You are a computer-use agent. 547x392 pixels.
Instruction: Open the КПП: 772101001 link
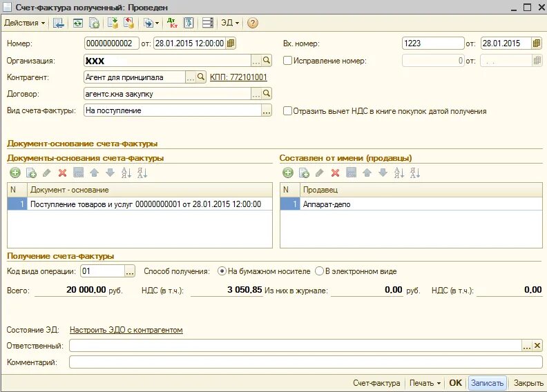coord(238,77)
